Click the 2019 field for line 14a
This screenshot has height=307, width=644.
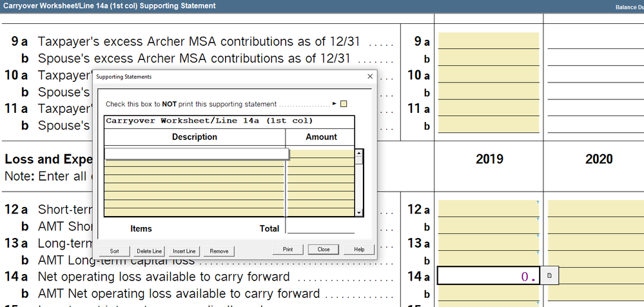(488, 276)
